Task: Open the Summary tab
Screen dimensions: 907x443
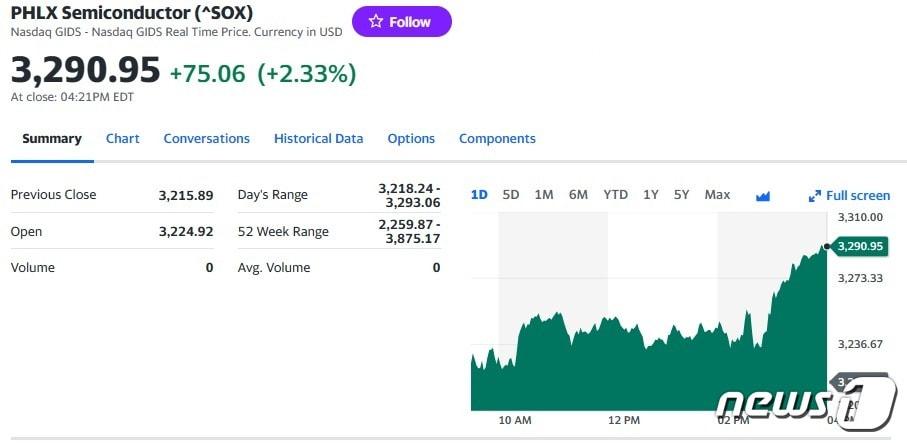Action: [x=52, y=139]
